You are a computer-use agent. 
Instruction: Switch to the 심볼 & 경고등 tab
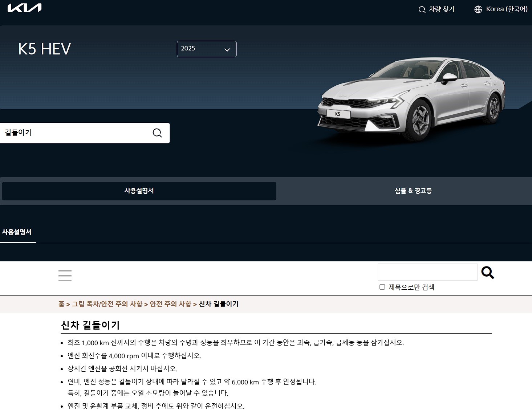[x=413, y=191]
